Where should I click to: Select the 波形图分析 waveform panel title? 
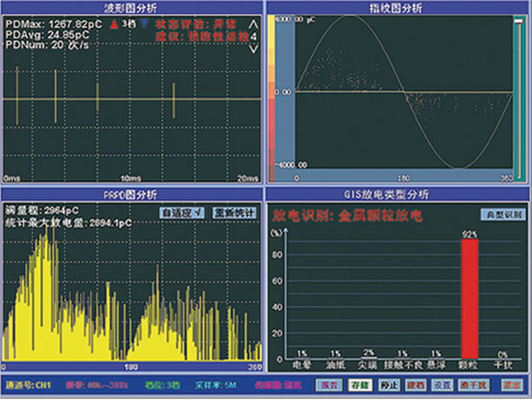[131, 7]
